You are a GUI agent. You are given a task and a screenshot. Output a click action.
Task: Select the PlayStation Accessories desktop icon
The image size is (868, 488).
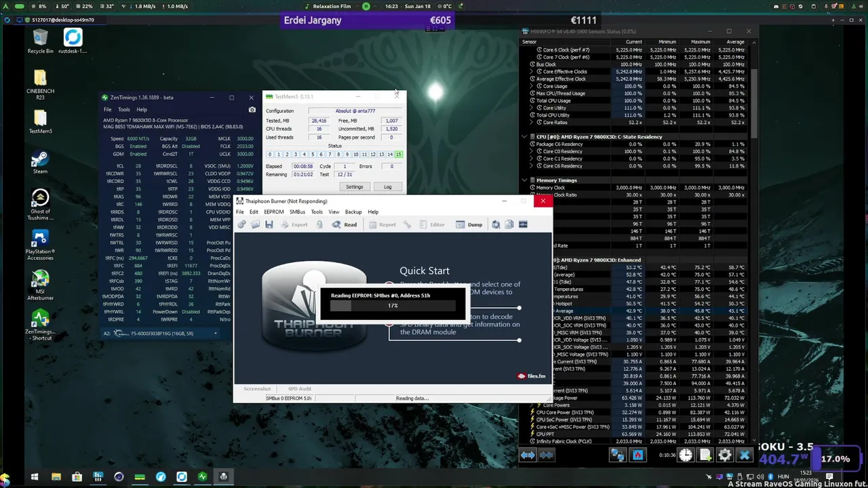tap(40, 245)
